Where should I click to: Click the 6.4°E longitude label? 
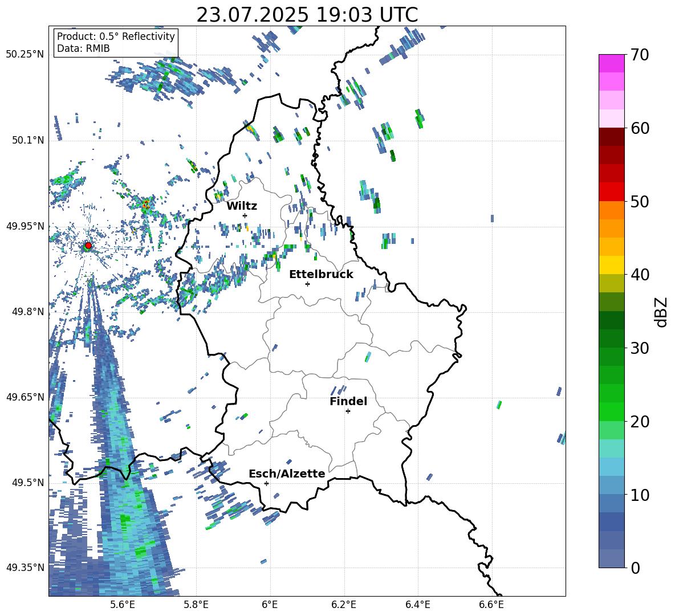[x=418, y=605]
